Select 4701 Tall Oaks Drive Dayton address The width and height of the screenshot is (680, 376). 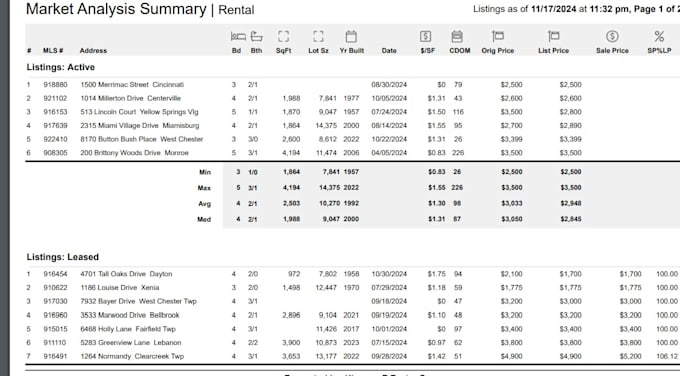(126, 274)
